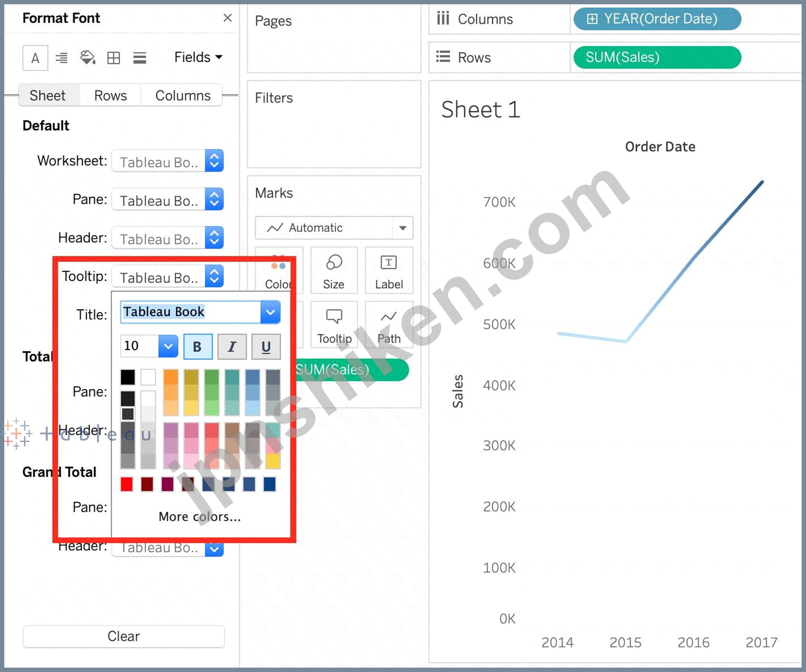This screenshot has width=806, height=672.
Task: Open the Marks type Automatic dropdown
Action: [334, 228]
